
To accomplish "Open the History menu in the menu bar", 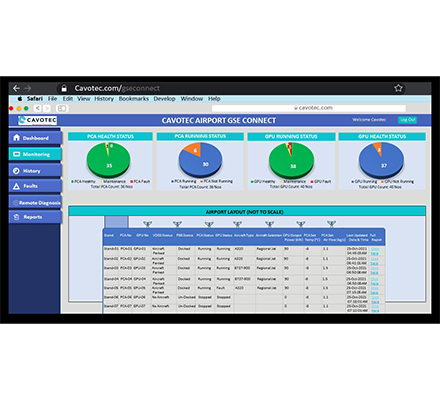I will point(104,99).
